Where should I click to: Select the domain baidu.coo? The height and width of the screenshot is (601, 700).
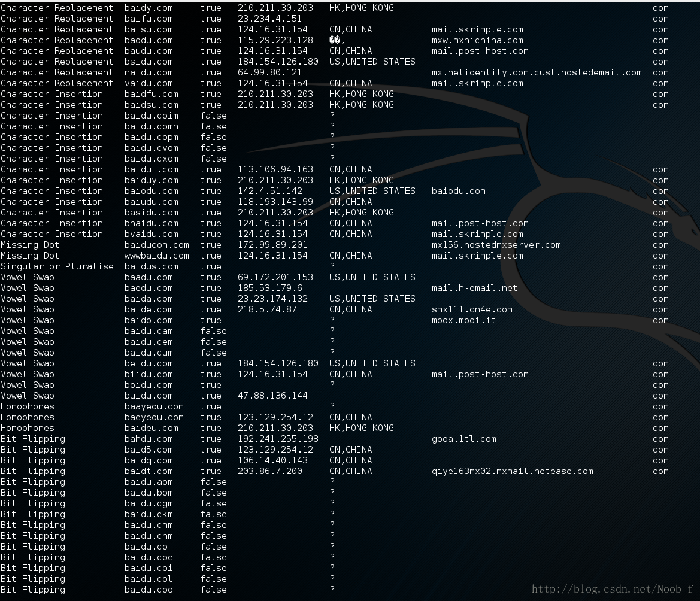coord(149,590)
